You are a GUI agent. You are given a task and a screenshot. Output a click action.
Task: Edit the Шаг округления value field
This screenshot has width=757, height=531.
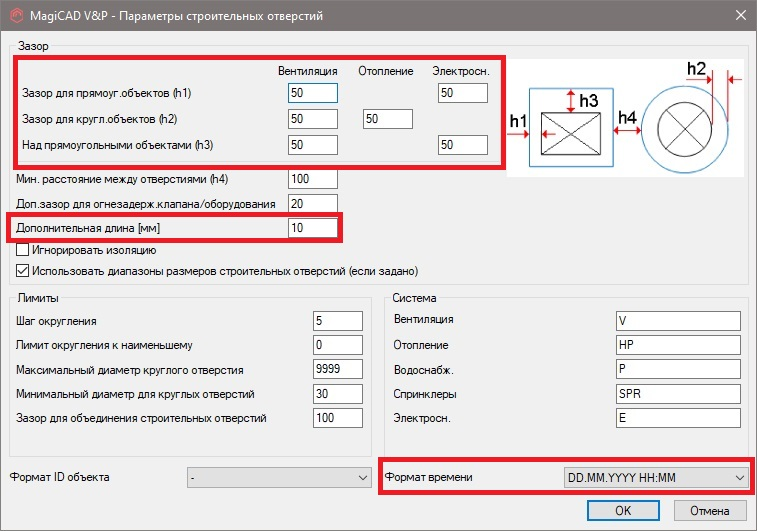(x=336, y=320)
